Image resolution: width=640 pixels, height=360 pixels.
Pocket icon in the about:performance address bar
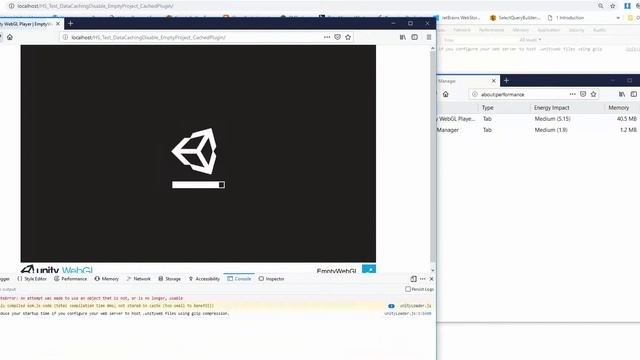583,94
